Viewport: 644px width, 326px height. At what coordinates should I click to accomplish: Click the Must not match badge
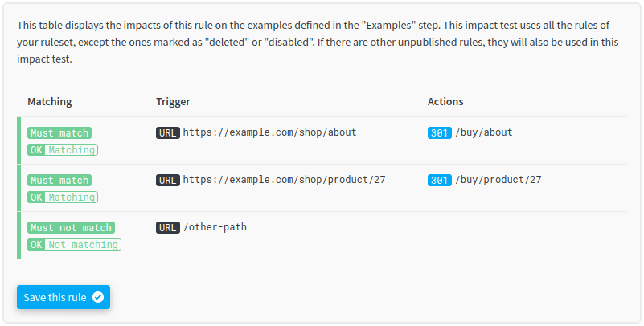(71, 227)
